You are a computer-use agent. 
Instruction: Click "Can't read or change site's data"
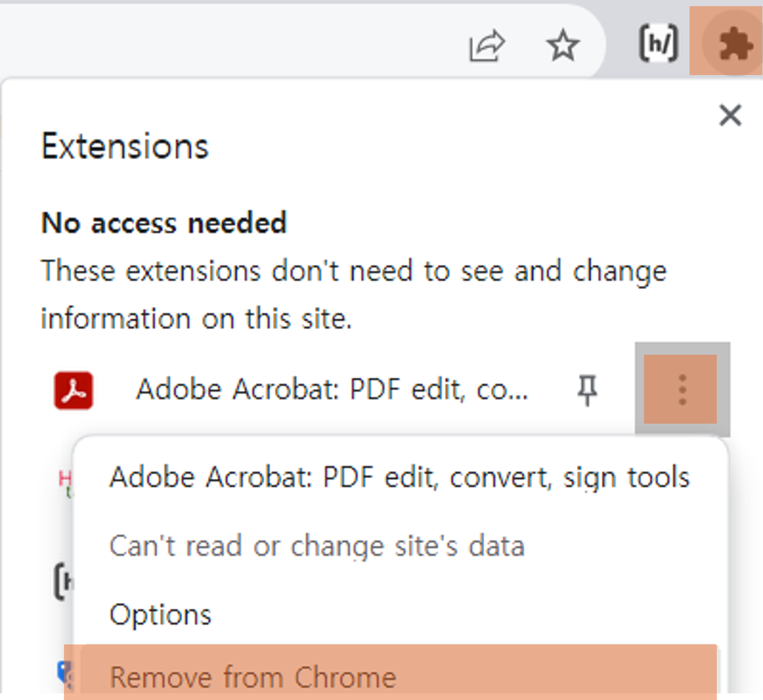click(317, 545)
